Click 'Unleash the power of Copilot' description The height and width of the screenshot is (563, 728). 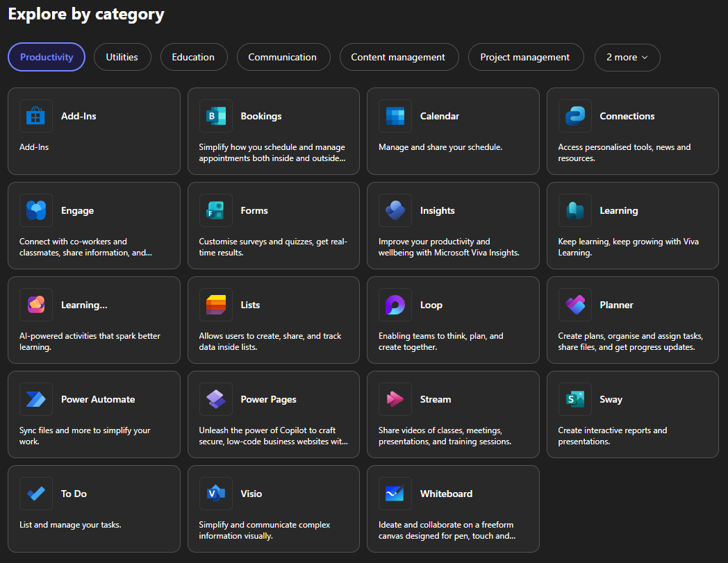tap(273, 436)
